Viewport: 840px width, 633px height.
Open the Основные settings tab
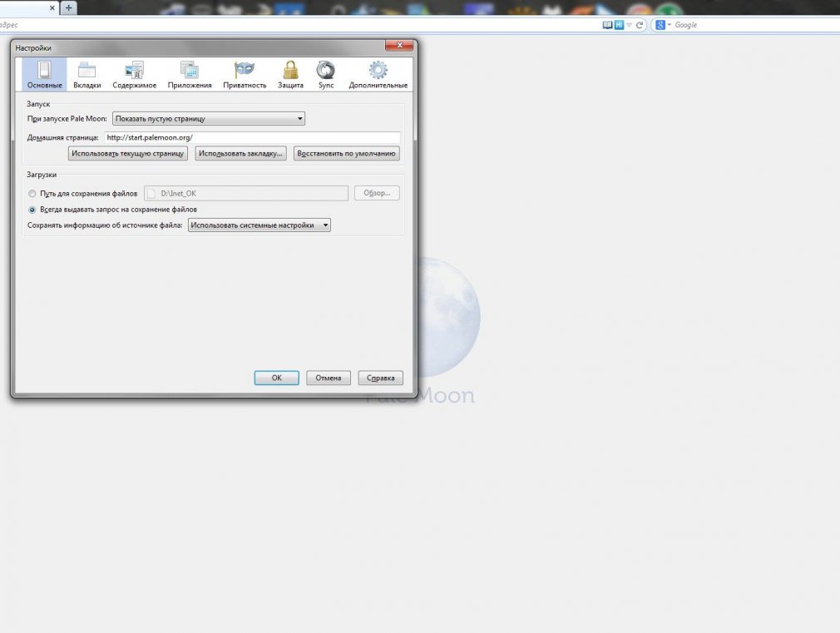44,75
